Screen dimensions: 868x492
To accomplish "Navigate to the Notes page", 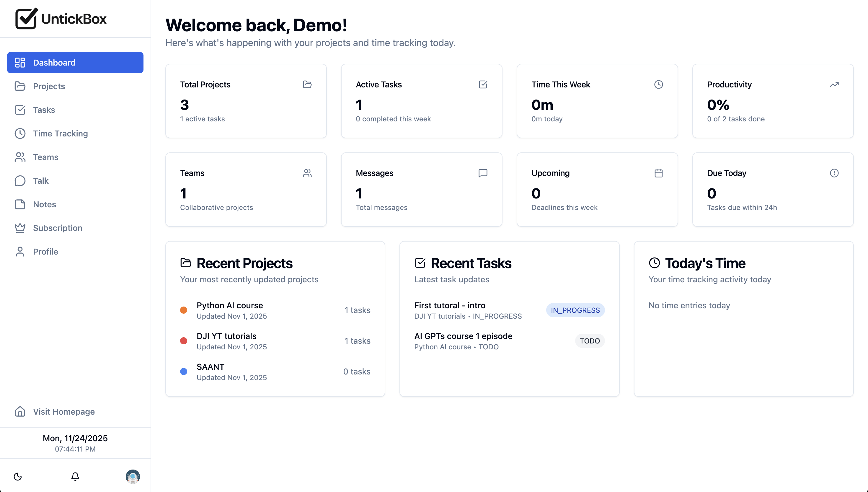I will 44,204.
